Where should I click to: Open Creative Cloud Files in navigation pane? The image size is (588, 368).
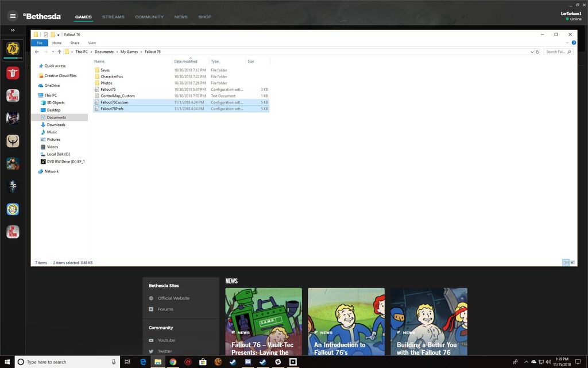[x=57, y=76]
